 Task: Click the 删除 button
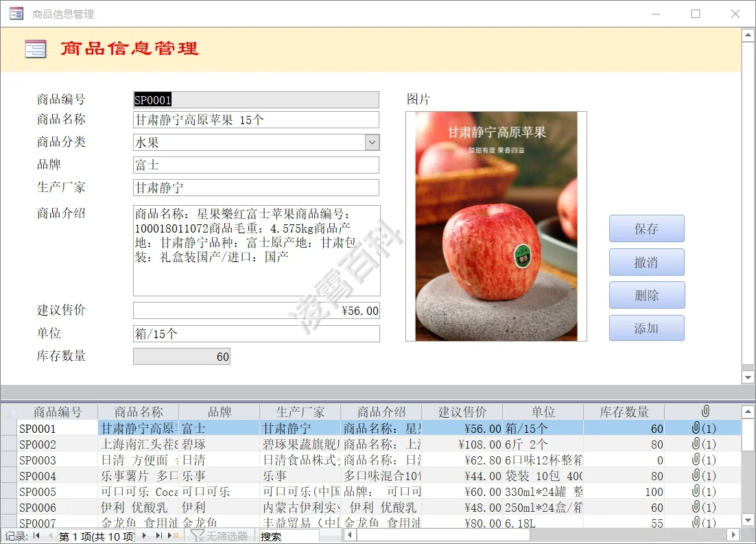coord(646,295)
